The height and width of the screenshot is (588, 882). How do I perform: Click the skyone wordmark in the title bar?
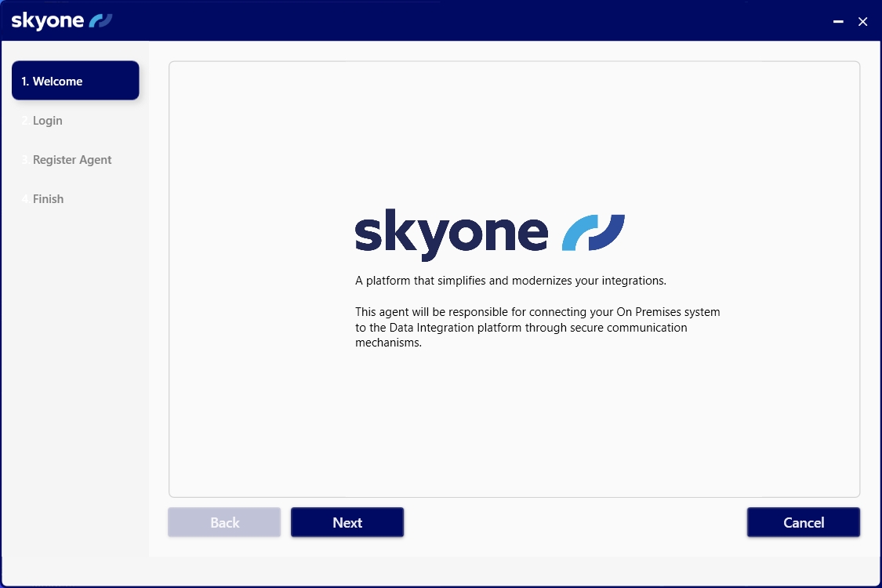[47, 21]
